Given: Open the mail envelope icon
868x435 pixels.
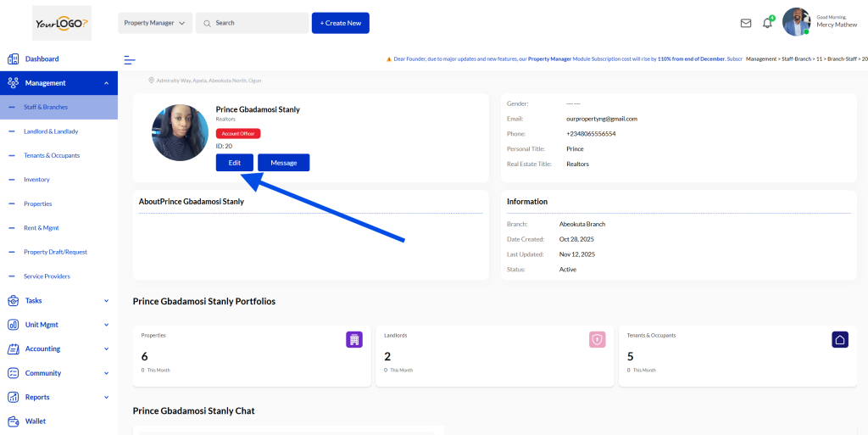Looking at the screenshot, I should 746,23.
